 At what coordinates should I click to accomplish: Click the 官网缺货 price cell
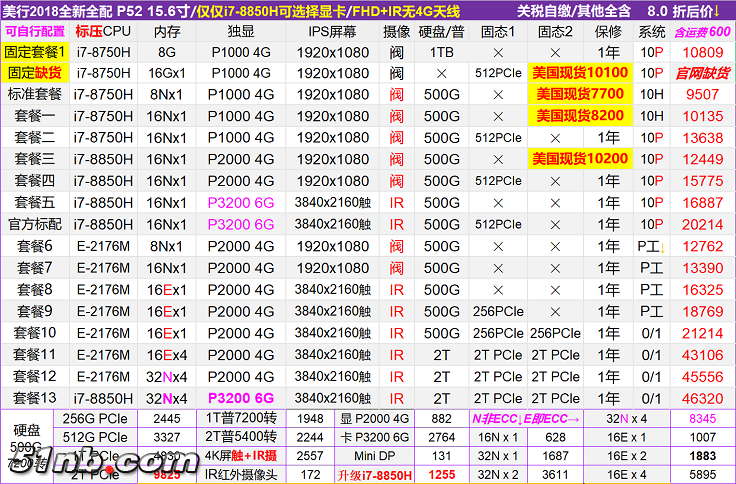(702, 73)
